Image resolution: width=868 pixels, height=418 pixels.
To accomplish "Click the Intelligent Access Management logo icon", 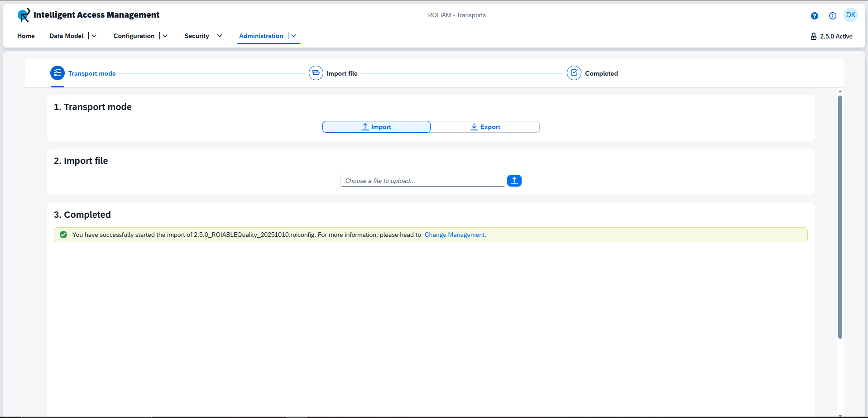I will (x=24, y=15).
